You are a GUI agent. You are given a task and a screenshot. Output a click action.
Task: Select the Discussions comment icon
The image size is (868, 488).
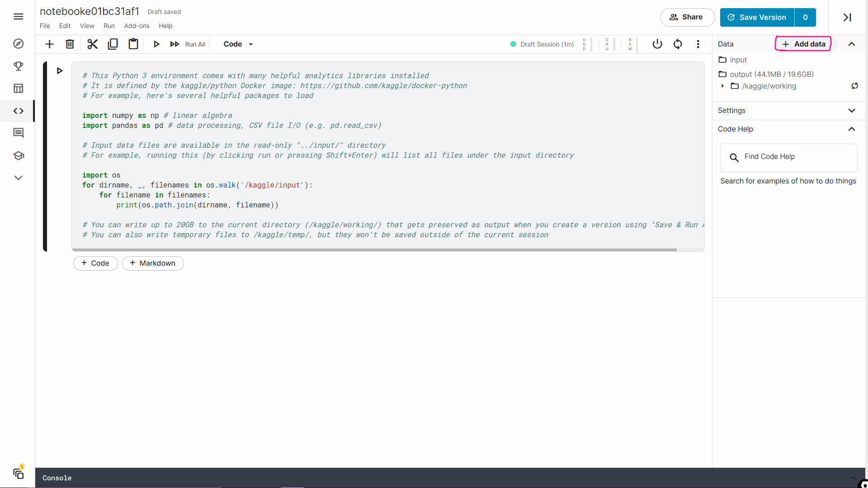click(x=18, y=133)
